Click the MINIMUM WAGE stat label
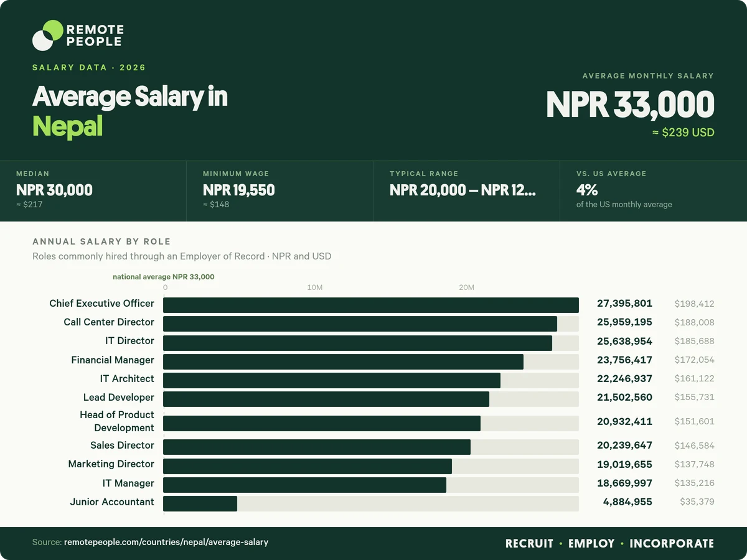747x560 pixels. 236,174
